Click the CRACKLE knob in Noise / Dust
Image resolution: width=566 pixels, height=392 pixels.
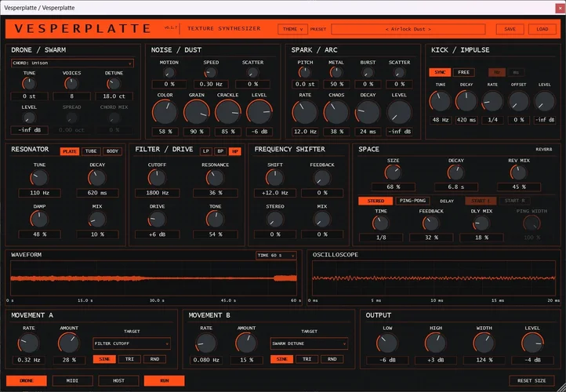tap(228, 112)
